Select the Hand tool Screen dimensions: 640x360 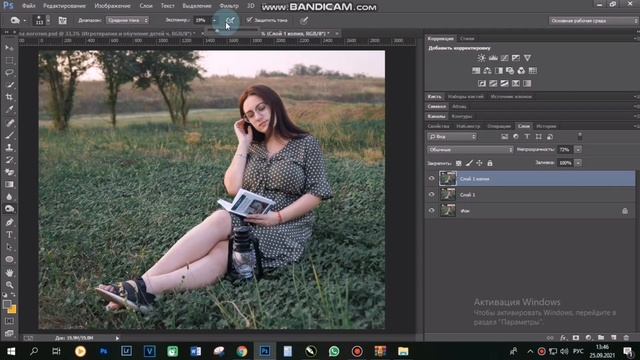pos(9,273)
